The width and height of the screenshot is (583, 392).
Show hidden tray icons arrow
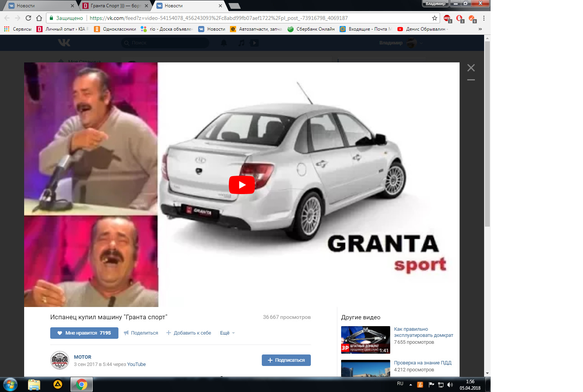pos(411,385)
